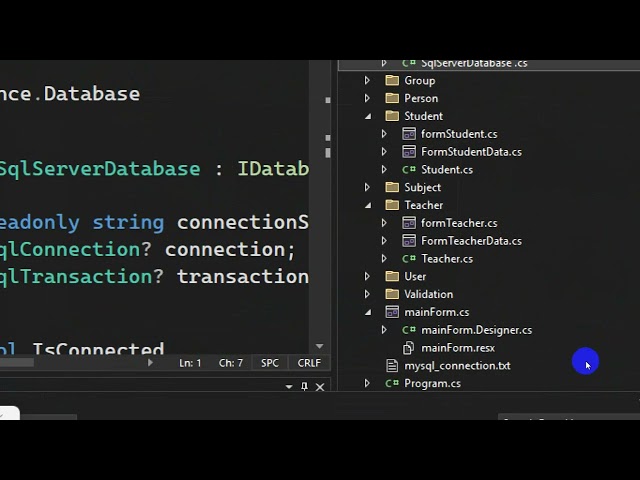The image size is (640, 480).
Task: Expand the Student.cs node
Action: 384,169
